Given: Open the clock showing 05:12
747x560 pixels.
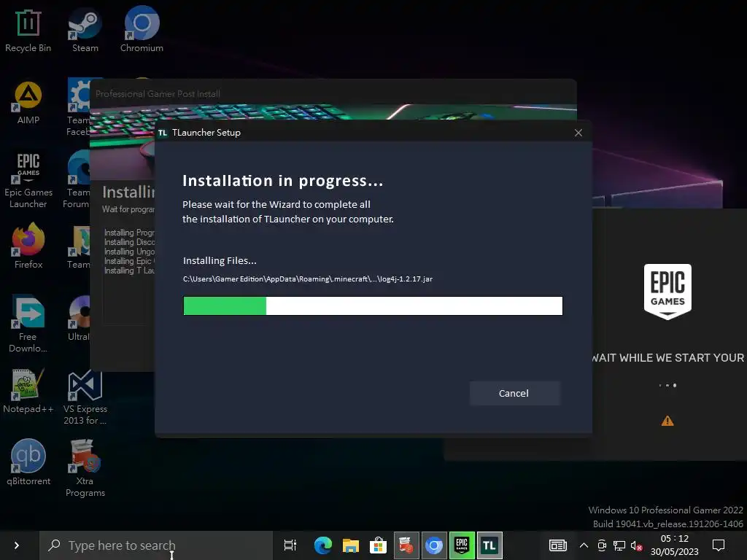Looking at the screenshot, I should point(674,545).
